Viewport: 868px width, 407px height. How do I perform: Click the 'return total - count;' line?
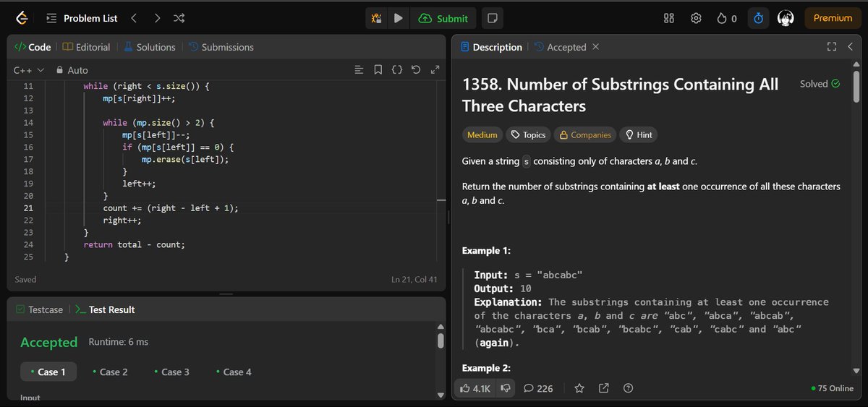135,245
